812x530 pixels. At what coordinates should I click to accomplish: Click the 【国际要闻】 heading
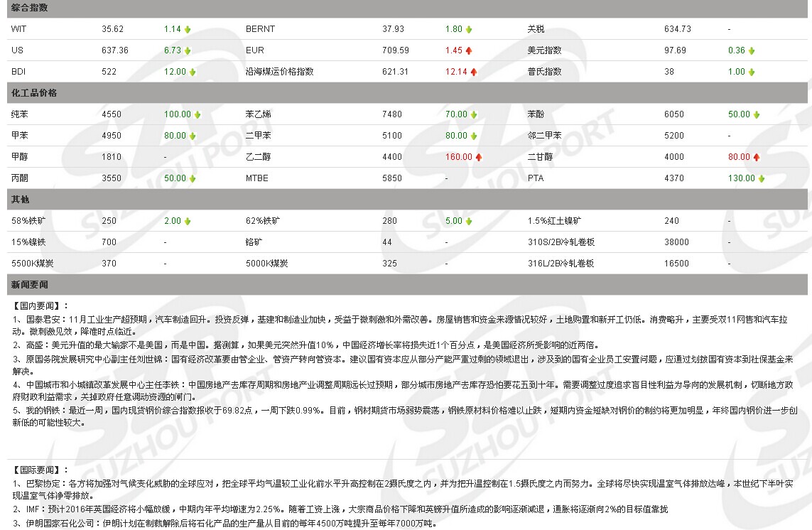tap(40, 470)
